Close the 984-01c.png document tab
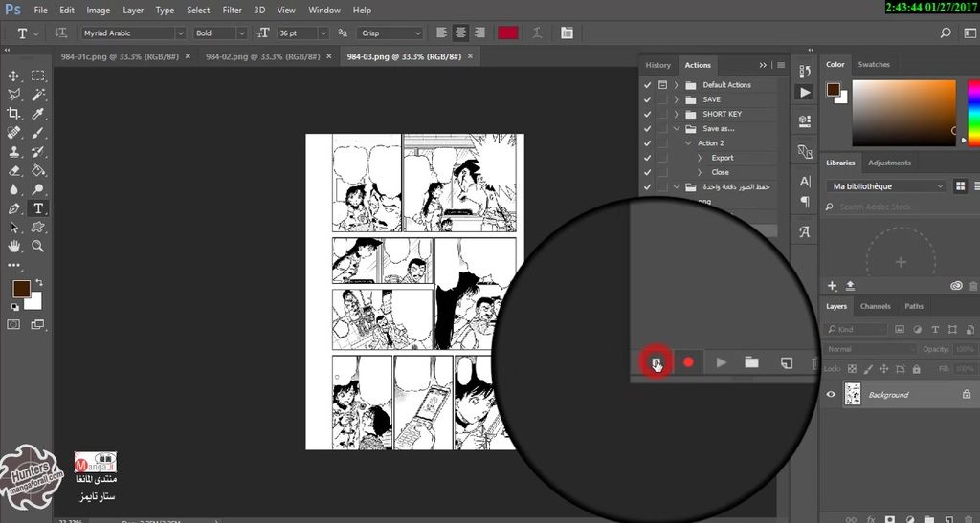980x523 pixels. tap(188, 56)
